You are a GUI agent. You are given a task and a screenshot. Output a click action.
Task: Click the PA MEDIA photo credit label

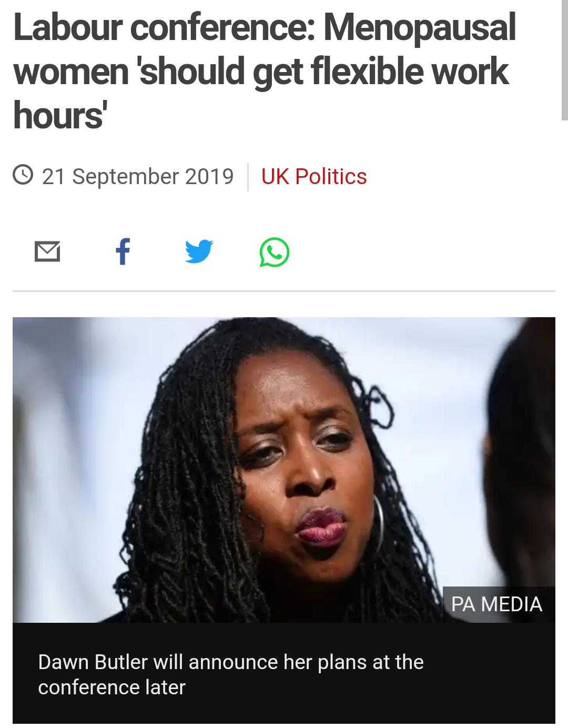496,604
